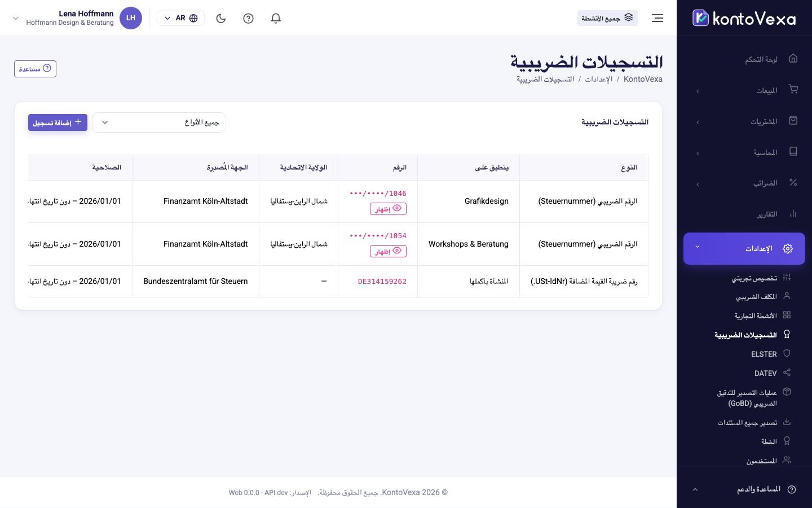
Task: Open the help question-mark icon in the top bar
Action: click(248, 18)
